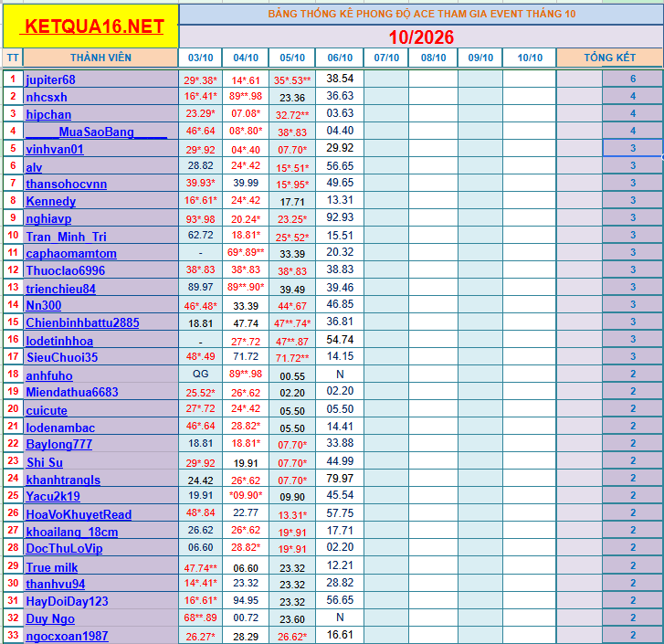The width and height of the screenshot is (664, 644).
Task: Open alv member link
Action: (34, 167)
